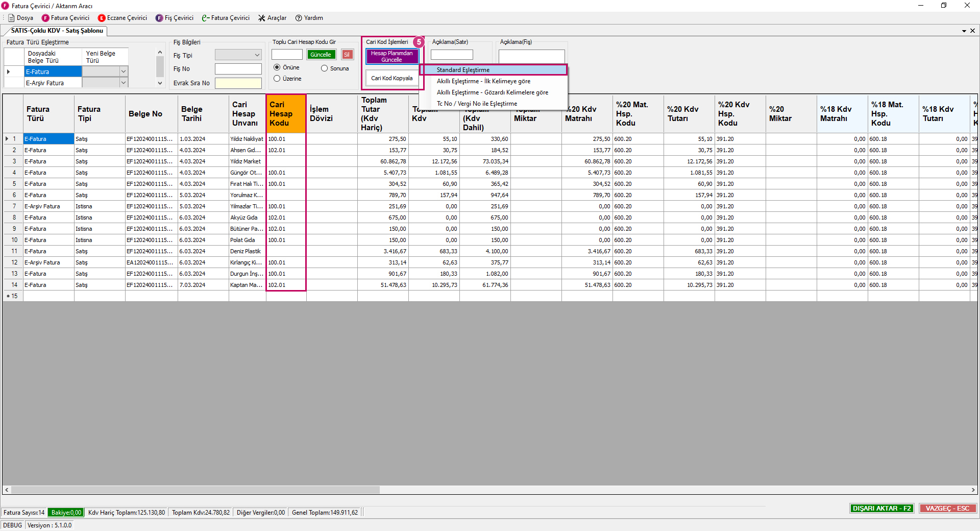The width and height of the screenshot is (980, 531).
Task: Select the Üzerine radio option
Action: (277, 79)
